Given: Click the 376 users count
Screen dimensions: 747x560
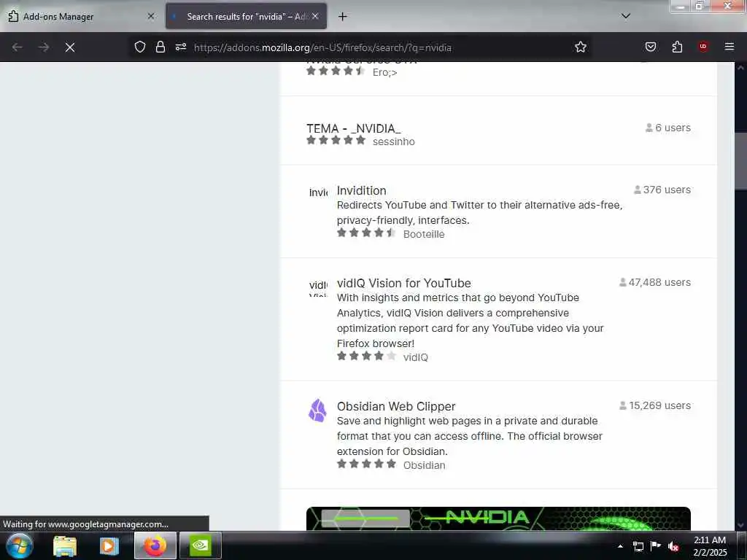Looking at the screenshot, I should 662,190.
